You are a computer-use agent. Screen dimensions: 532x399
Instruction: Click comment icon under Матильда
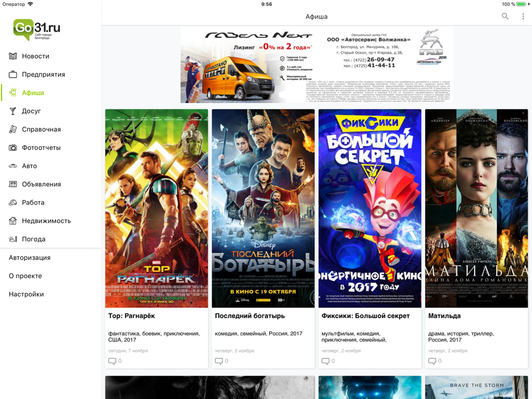coord(432,361)
